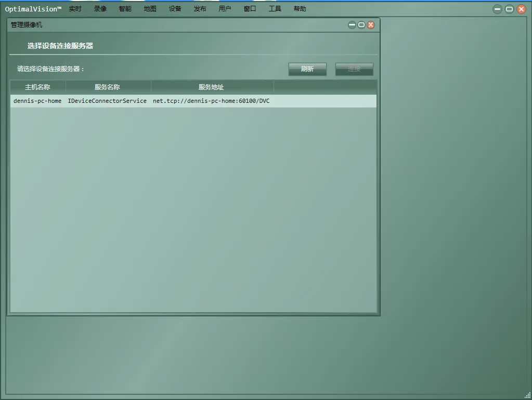Open the 帮助 menu

[300, 9]
